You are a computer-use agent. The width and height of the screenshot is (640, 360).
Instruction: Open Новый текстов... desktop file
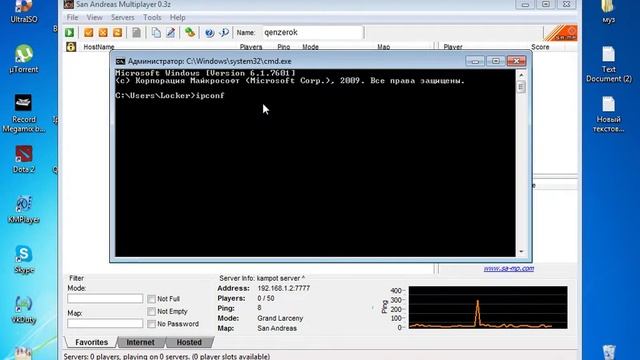(609, 114)
